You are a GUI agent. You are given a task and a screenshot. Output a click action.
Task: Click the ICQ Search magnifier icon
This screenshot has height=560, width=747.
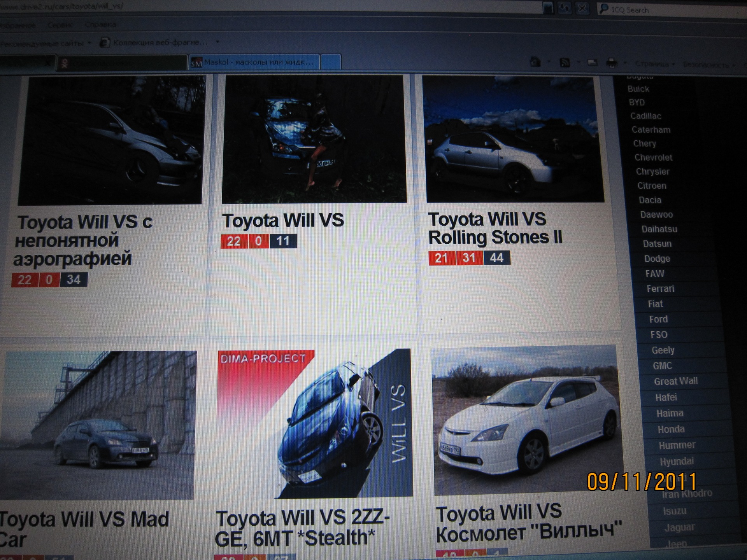pos(604,10)
